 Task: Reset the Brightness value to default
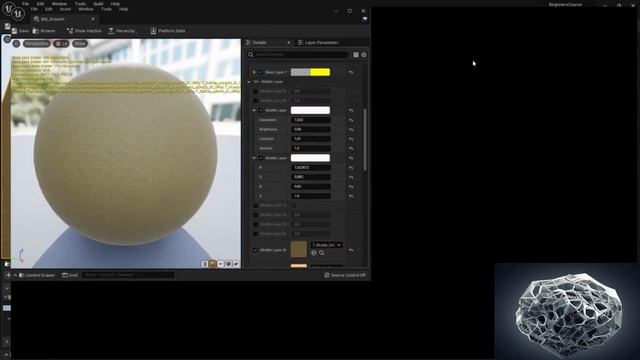(x=351, y=129)
